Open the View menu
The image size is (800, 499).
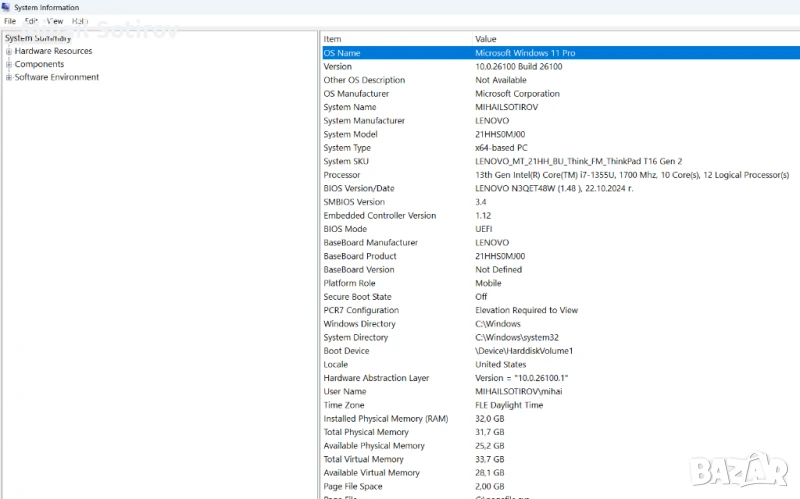pos(55,21)
